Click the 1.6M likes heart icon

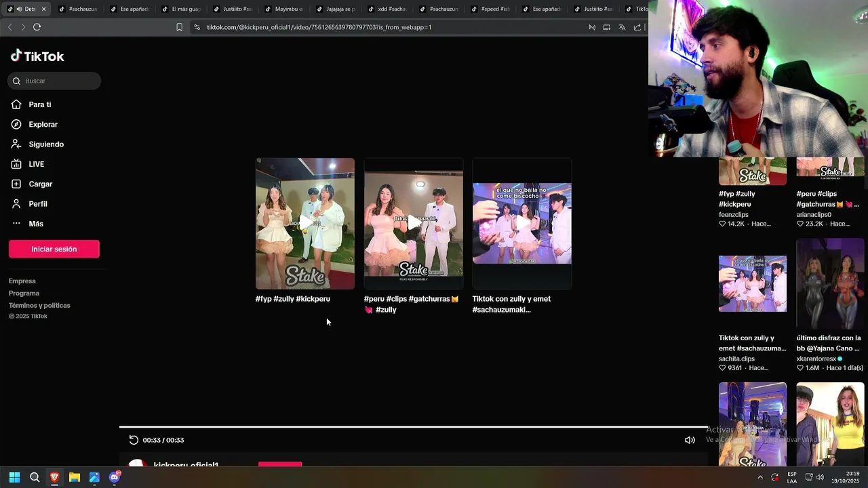coord(800,368)
